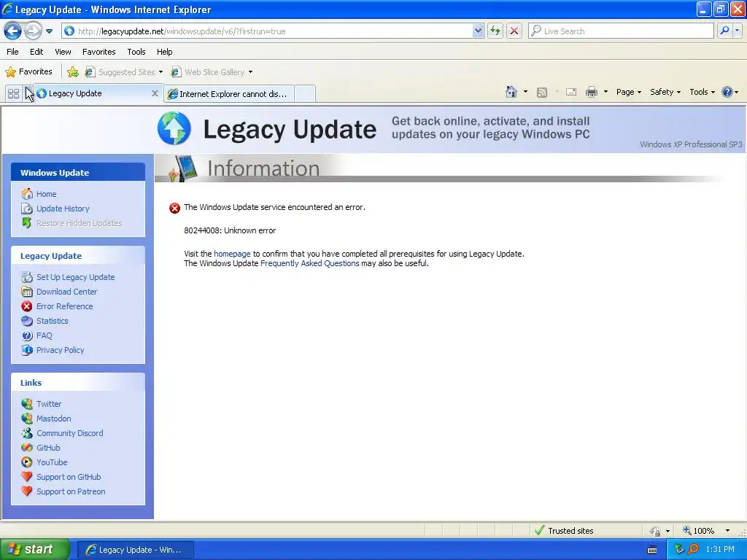Image resolution: width=747 pixels, height=560 pixels.
Task: Click the RSS feeds icon
Action: (542, 93)
